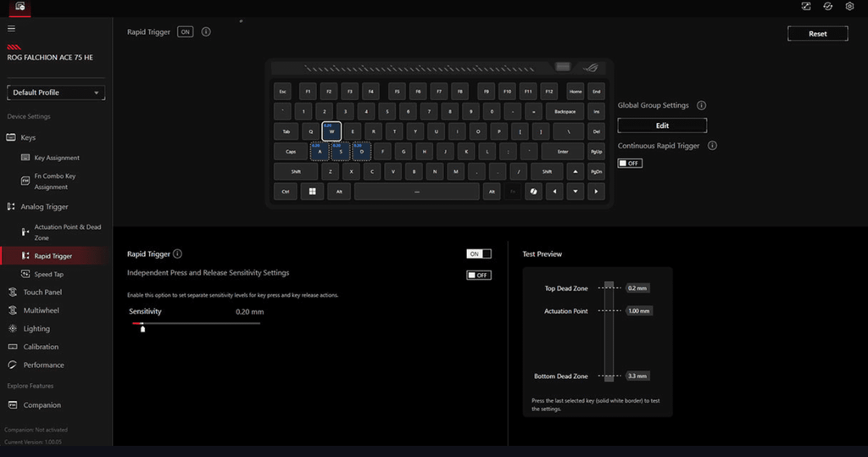Click Edit under Global Group Settings
Image resolution: width=868 pixels, height=457 pixels.
[x=662, y=125]
